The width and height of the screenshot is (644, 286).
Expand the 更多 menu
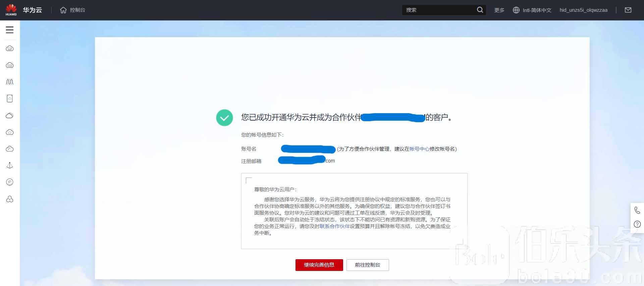tap(499, 10)
